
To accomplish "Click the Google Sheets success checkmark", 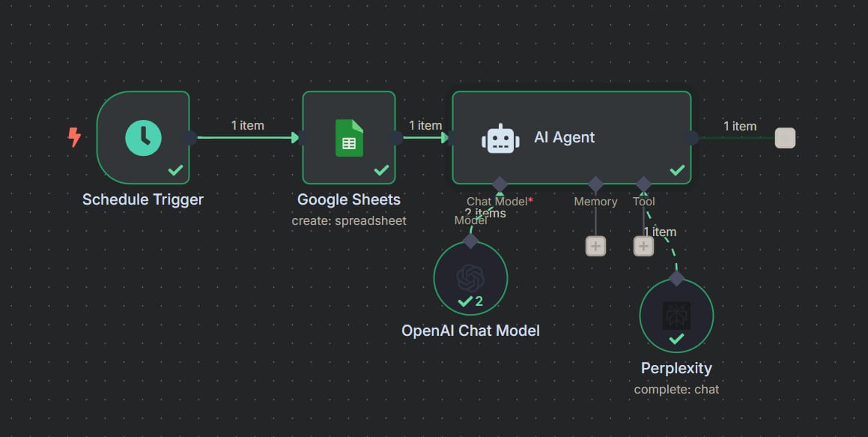I will coord(381,170).
